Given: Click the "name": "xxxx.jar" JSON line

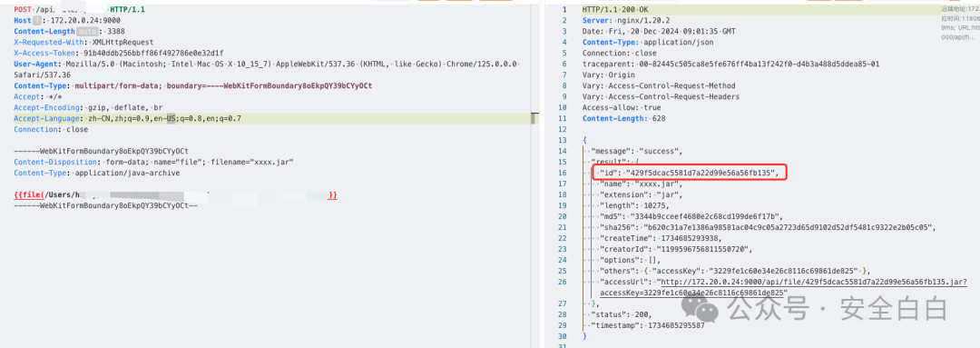Looking at the screenshot, I should pyautogui.click(x=642, y=184).
